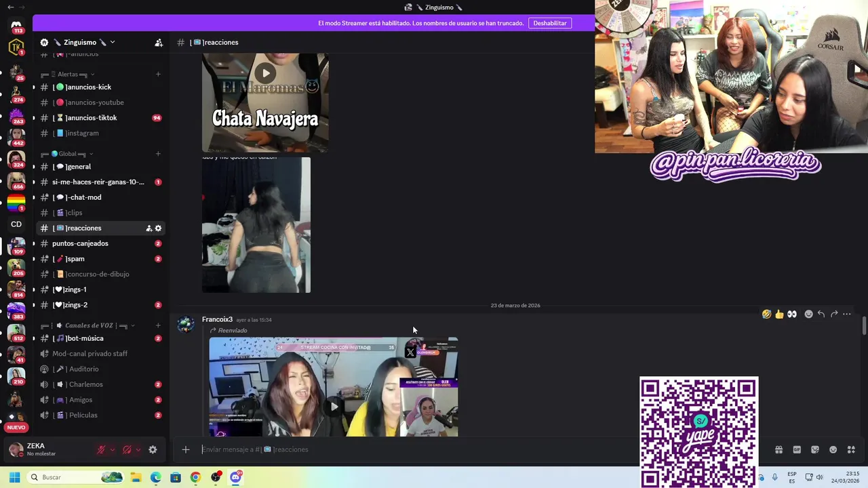Screen dimensions: 868x488
Task: Open the si-me-haces-reir-ganas-10 channel
Action: (x=100, y=182)
